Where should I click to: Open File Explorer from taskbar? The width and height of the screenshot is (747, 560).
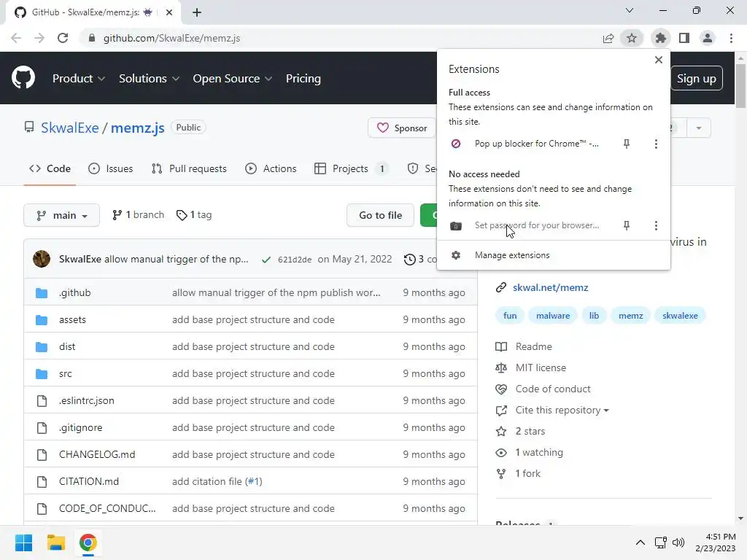55,542
